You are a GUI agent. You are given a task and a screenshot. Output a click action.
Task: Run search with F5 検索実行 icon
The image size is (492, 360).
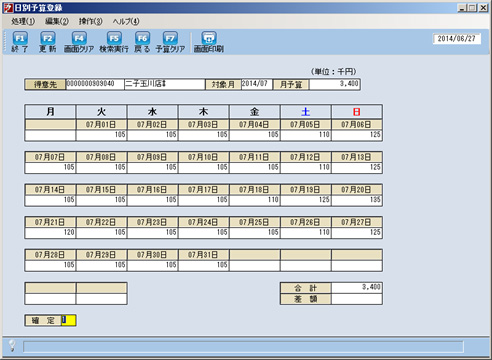(x=114, y=42)
